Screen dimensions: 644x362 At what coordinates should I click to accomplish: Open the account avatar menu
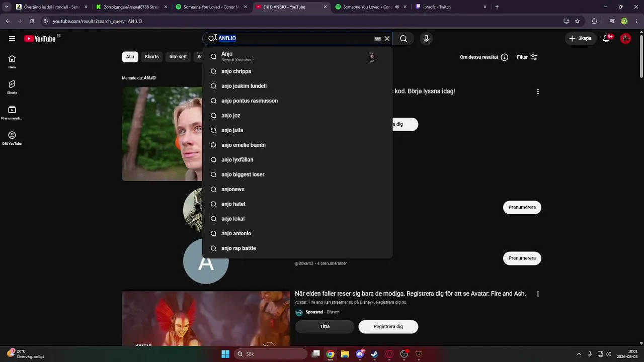pyautogui.click(x=626, y=39)
